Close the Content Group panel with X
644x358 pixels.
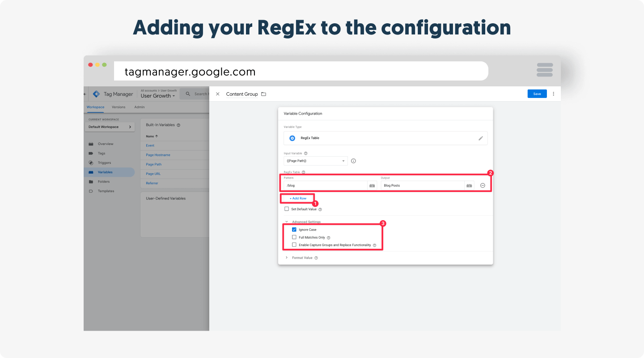pyautogui.click(x=218, y=94)
